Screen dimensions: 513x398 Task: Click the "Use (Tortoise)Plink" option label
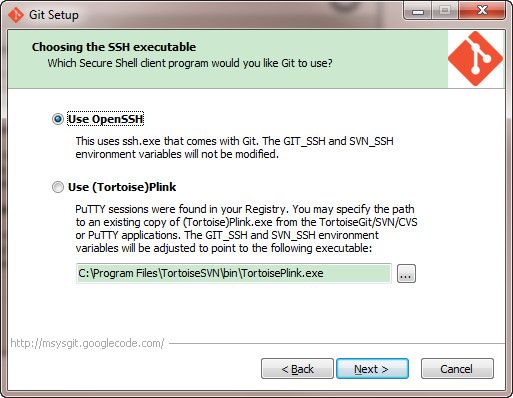pyautogui.click(x=122, y=187)
